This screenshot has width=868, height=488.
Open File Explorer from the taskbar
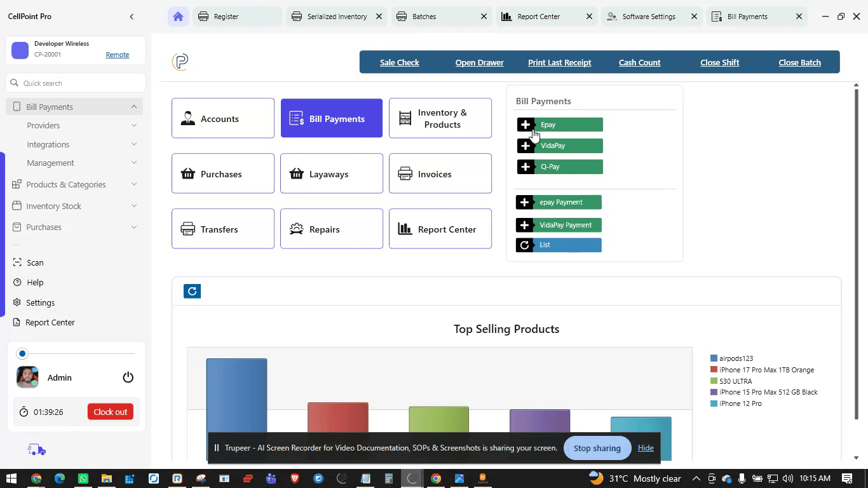[x=106, y=478]
